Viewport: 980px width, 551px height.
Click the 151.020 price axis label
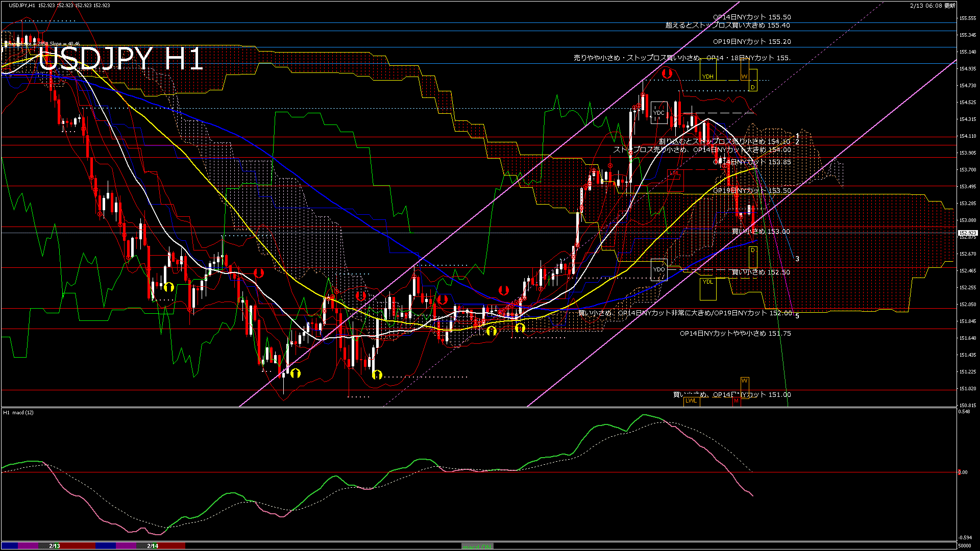pyautogui.click(x=968, y=389)
